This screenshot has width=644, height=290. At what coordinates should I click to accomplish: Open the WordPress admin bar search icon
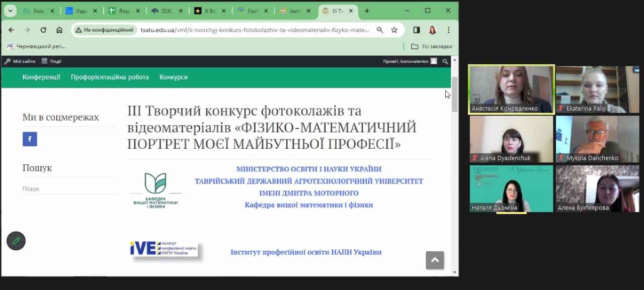[x=445, y=61]
